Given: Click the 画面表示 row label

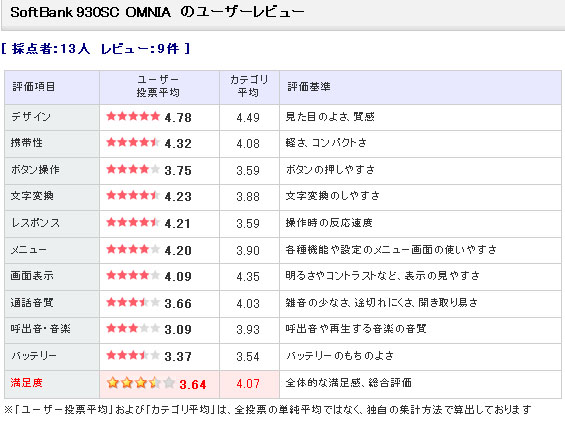Looking at the screenshot, I should (32, 276).
